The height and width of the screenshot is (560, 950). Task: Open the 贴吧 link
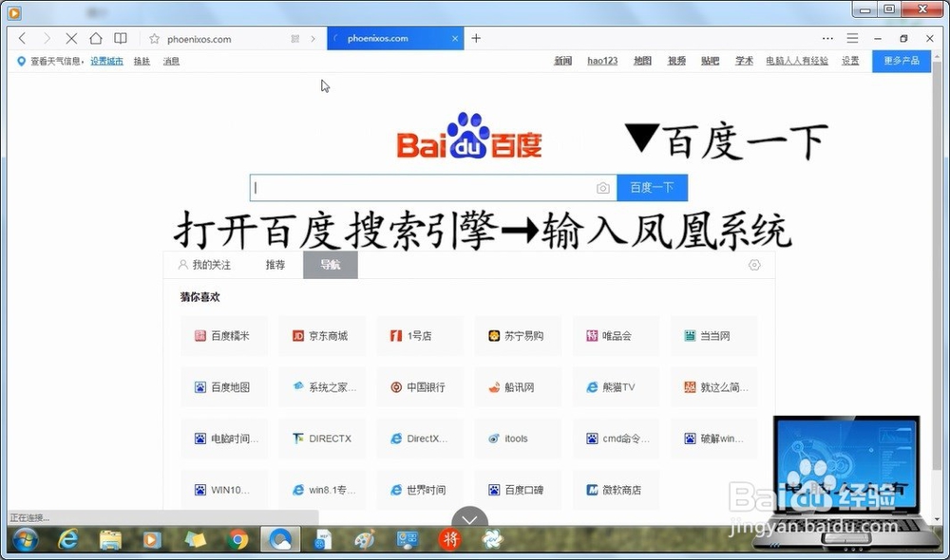point(710,61)
